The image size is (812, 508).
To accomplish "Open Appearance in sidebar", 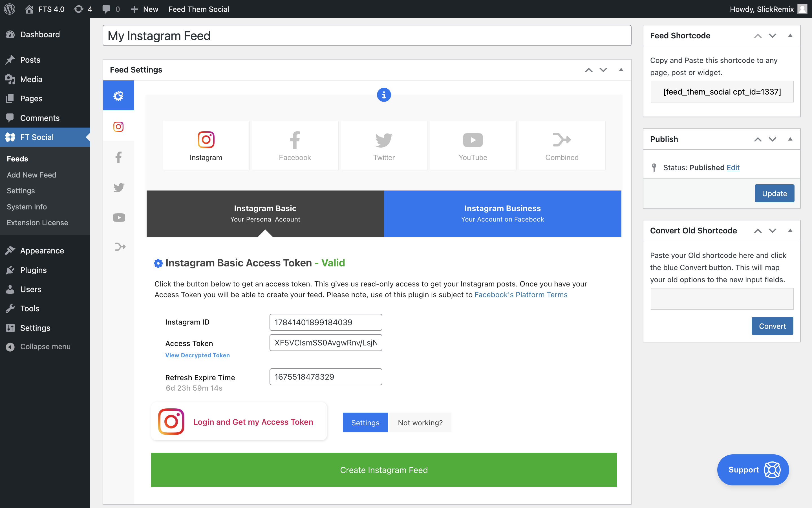I will pos(45,251).
